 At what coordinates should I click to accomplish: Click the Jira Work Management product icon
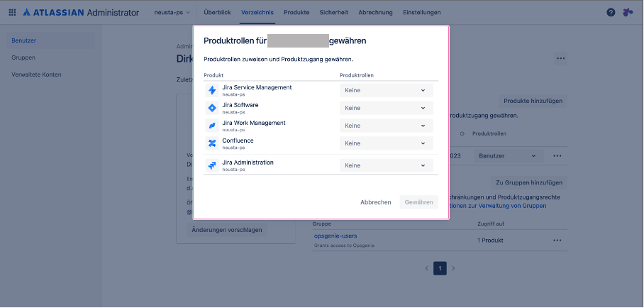[x=212, y=126]
